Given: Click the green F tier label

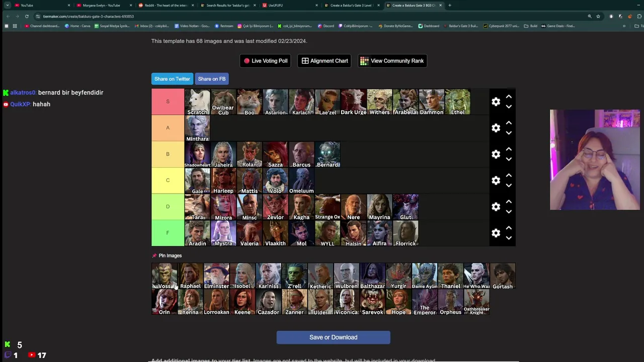Looking at the screenshot, I should point(168,233).
